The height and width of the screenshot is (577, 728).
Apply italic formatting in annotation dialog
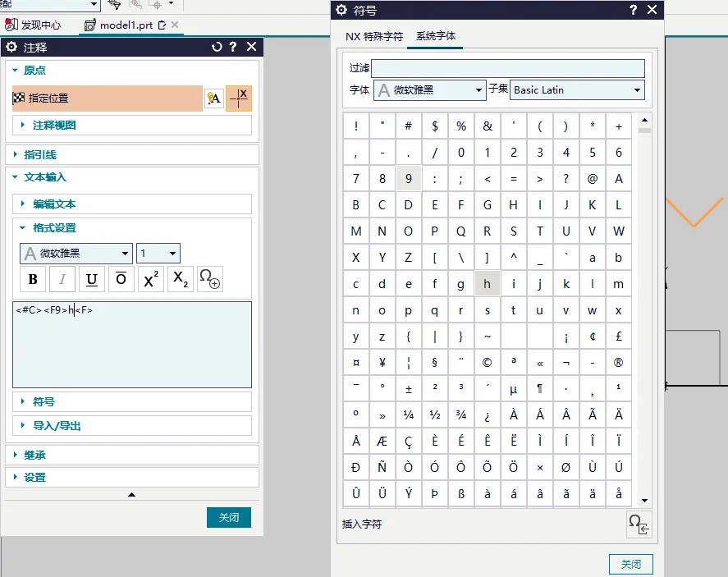coord(62,279)
